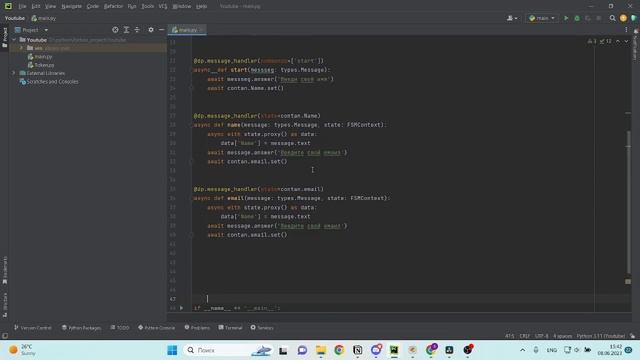
Task: Collapse the Youtube root folder
Action: (14, 40)
